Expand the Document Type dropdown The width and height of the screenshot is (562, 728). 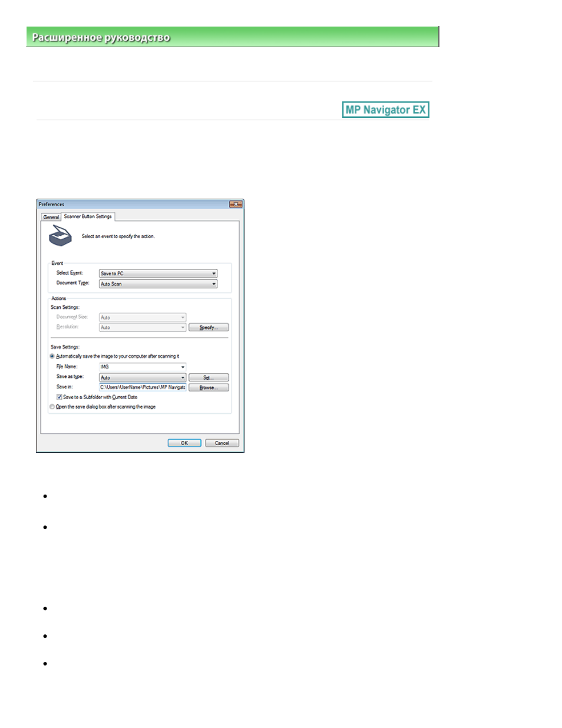tap(158, 284)
